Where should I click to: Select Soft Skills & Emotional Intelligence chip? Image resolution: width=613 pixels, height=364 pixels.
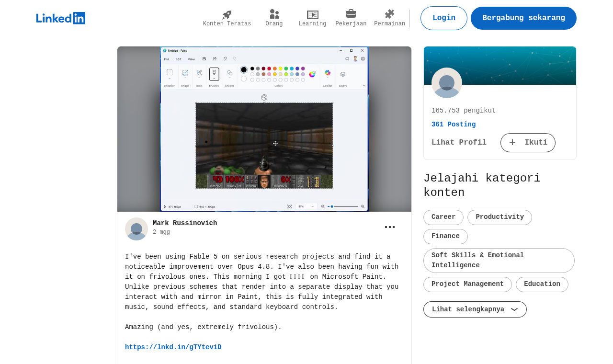click(x=499, y=261)
